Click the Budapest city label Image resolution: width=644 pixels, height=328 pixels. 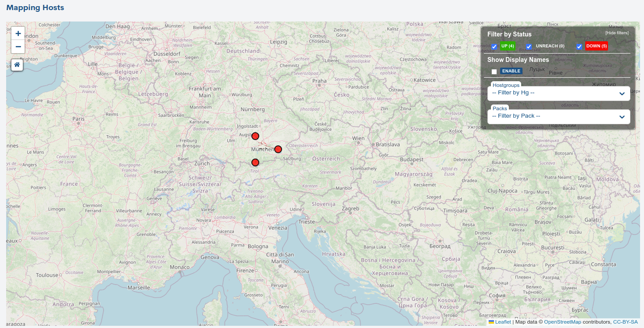[x=411, y=159]
